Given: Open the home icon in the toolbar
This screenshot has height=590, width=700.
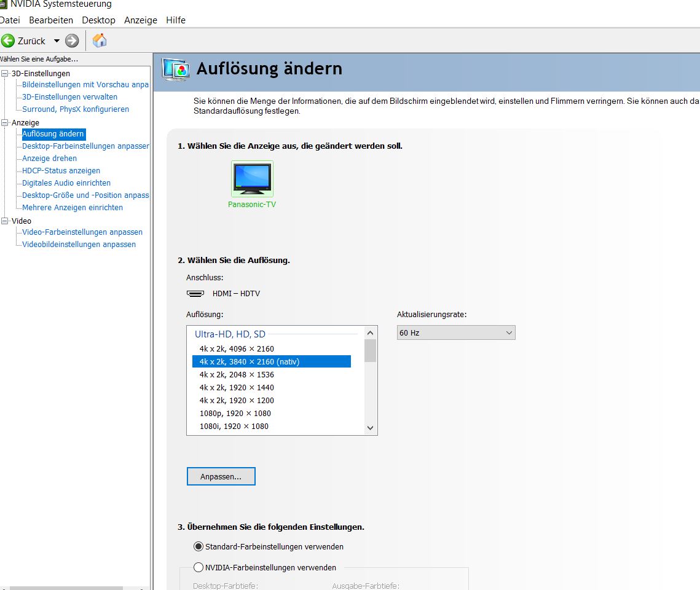Looking at the screenshot, I should click(x=100, y=40).
